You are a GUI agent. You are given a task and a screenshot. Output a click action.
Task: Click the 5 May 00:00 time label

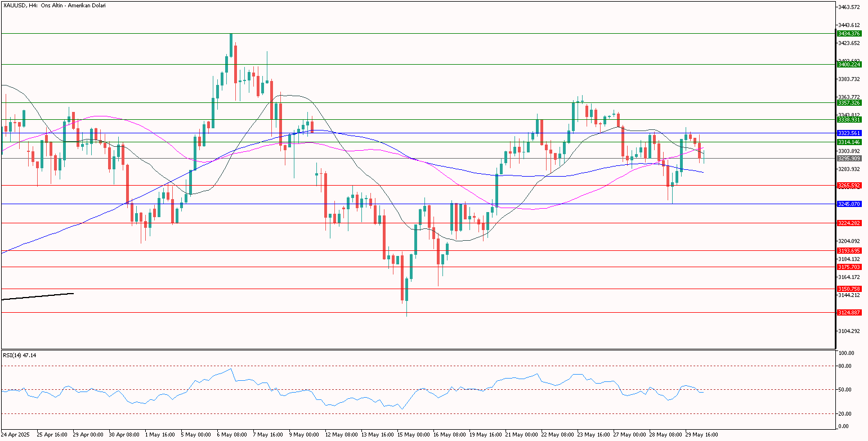197,435
